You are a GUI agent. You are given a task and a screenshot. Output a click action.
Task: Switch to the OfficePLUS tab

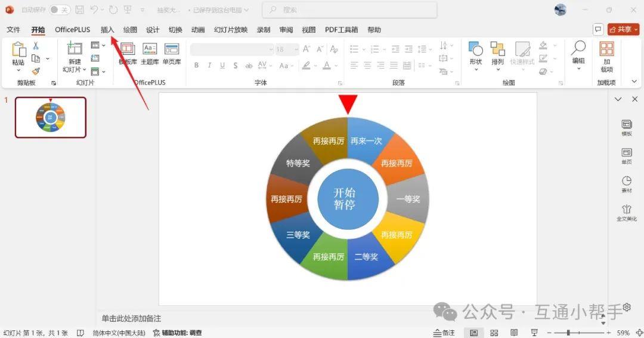tap(72, 30)
